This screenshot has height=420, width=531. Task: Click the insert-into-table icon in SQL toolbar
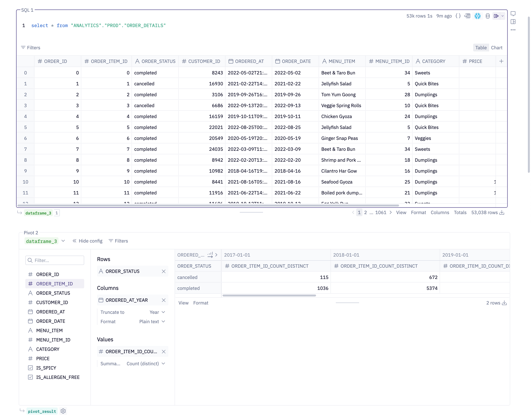click(467, 16)
